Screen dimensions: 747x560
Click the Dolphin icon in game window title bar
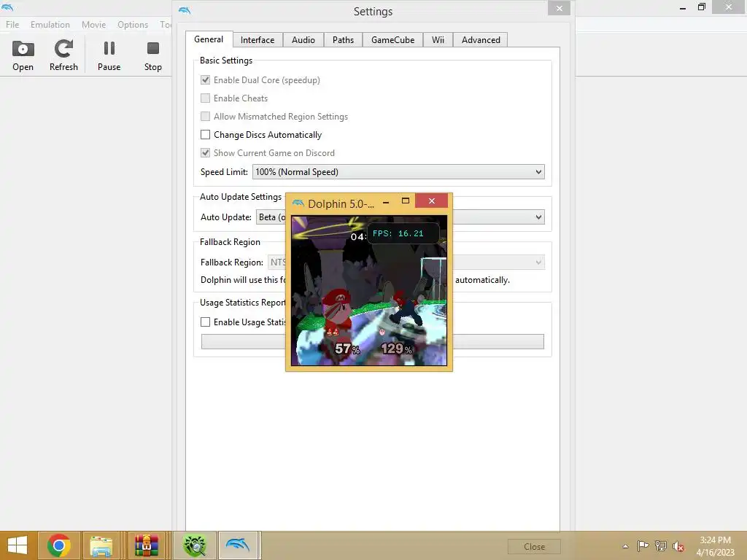coord(298,203)
